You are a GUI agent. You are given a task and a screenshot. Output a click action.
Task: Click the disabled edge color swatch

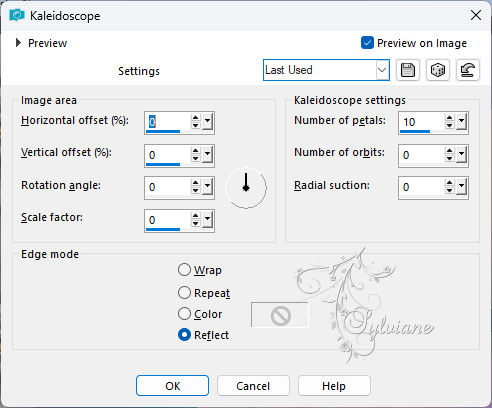[280, 315]
